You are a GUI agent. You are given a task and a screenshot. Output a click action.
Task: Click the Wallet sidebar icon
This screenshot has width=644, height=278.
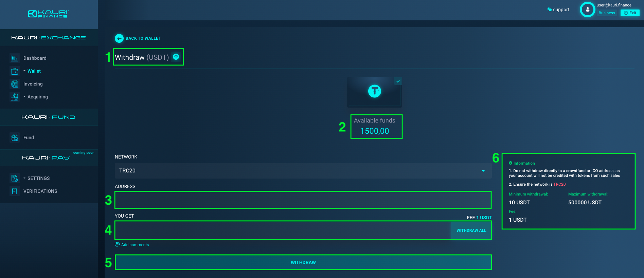15,71
